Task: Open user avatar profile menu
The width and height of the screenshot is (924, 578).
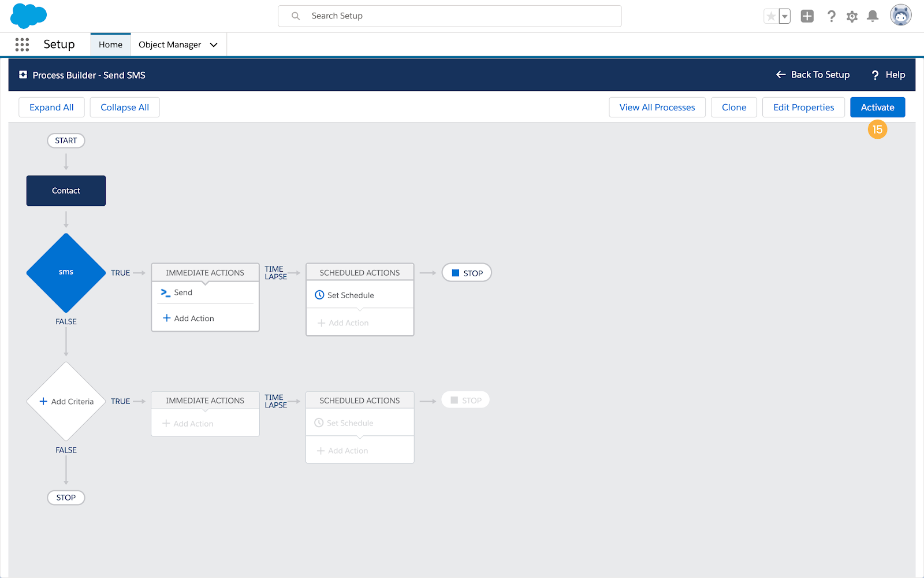Action: point(900,16)
